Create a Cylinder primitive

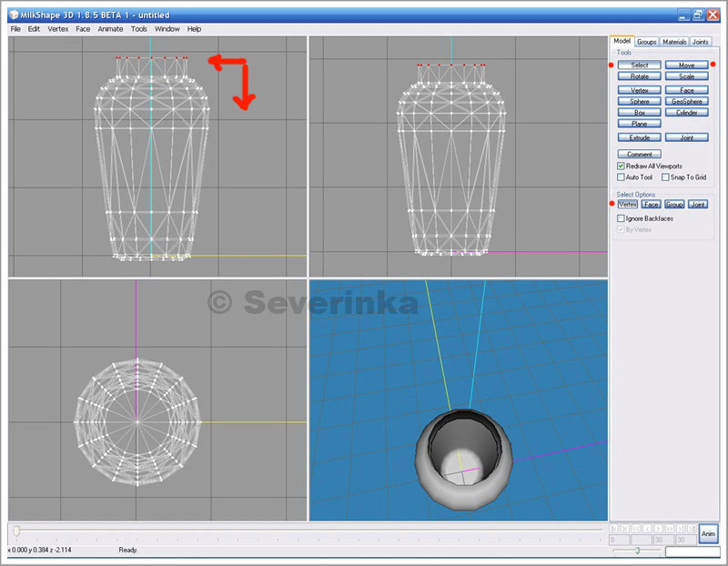point(687,112)
